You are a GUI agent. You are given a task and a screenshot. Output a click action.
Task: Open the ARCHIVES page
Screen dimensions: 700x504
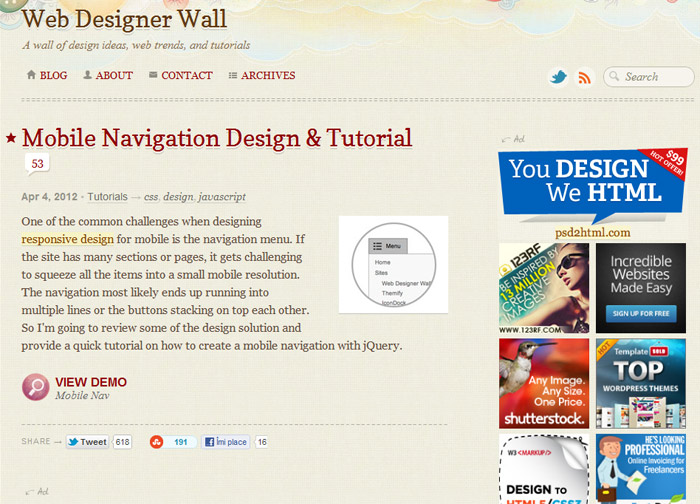pyautogui.click(x=268, y=75)
